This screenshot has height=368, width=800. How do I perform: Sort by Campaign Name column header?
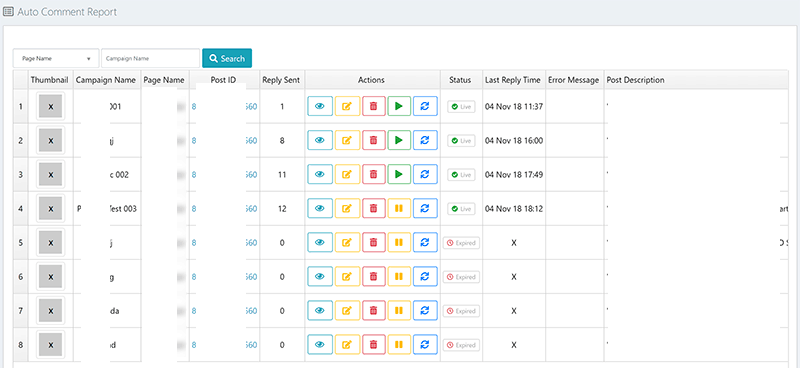[x=106, y=80]
